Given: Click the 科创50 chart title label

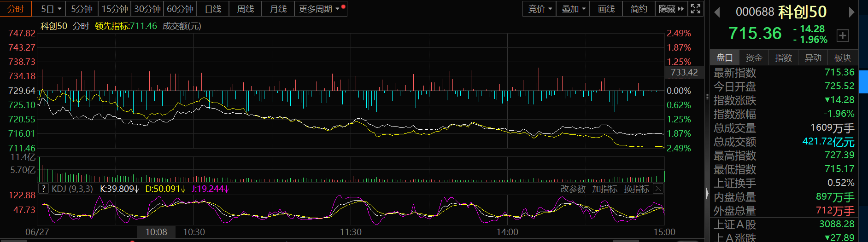Looking at the screenshot, I should [53, 26].
